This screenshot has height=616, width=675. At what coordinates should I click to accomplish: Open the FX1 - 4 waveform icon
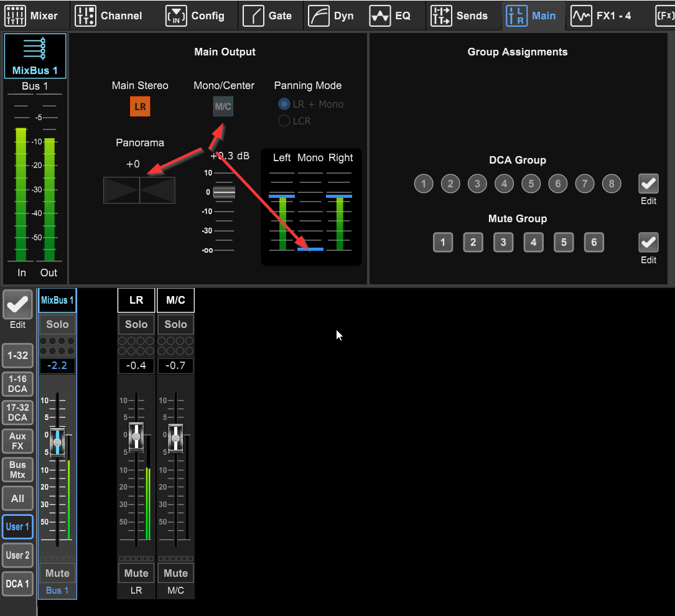pyautogui.click(x=581, y=16)
